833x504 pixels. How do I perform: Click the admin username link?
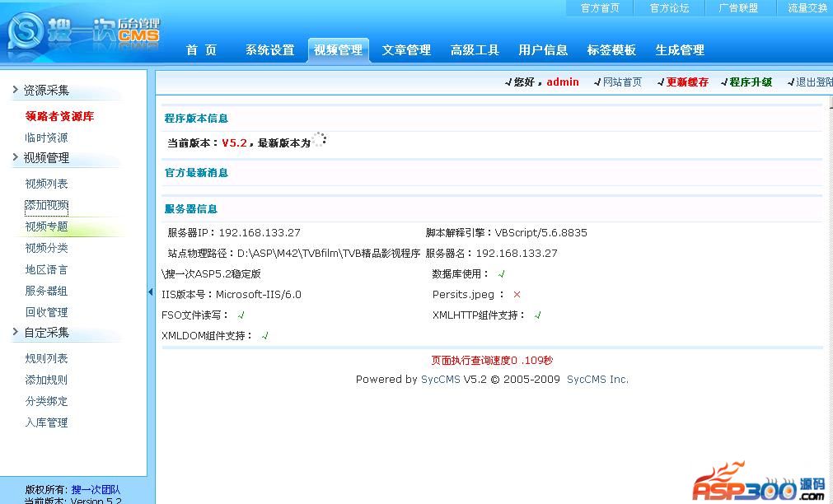point(563,82)
